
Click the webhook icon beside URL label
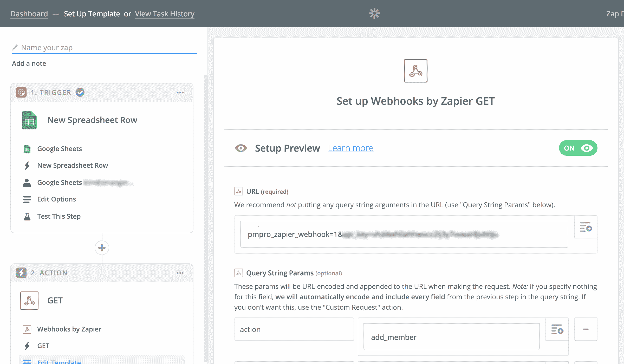(239, 191)
